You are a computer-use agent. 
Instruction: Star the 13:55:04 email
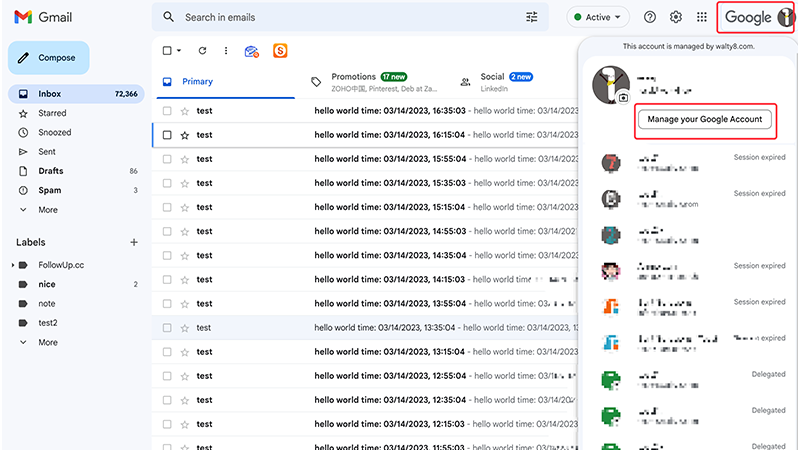(x=185, y=304)
